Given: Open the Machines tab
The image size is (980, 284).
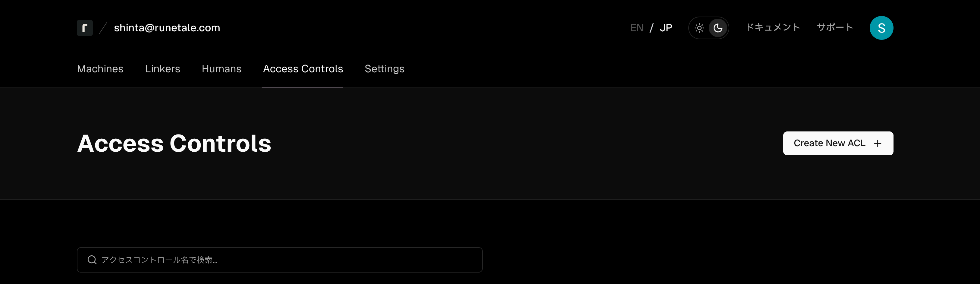Looking at the screenshot, I should [100, 68].
